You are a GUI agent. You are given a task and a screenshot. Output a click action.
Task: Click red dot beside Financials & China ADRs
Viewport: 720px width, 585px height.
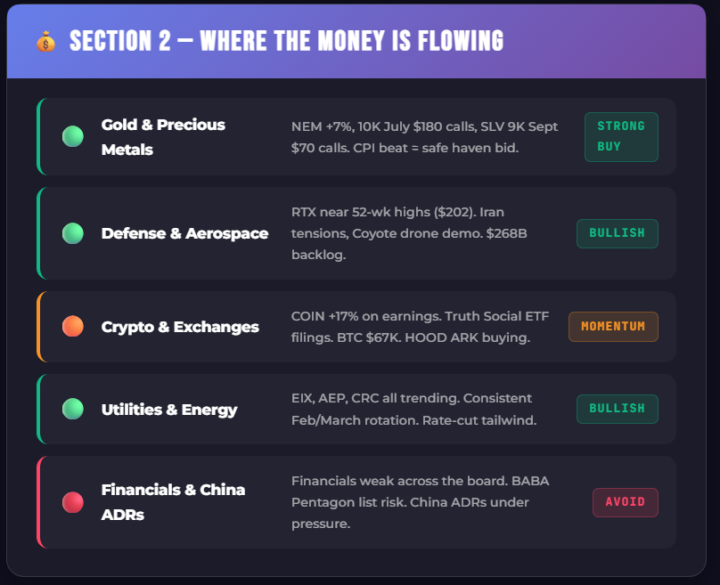tap(73, 502)
